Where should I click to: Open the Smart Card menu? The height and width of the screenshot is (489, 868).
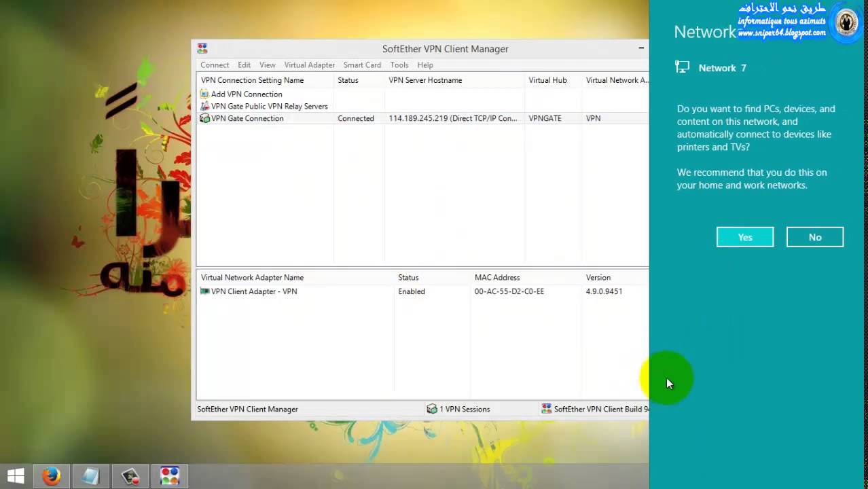362,65
